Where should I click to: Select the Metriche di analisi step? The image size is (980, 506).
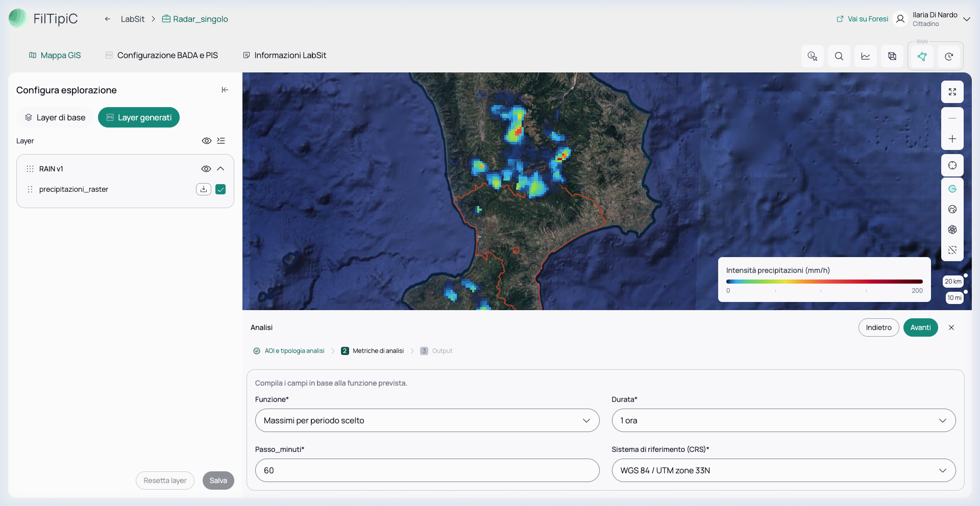(x=373, y=351)
